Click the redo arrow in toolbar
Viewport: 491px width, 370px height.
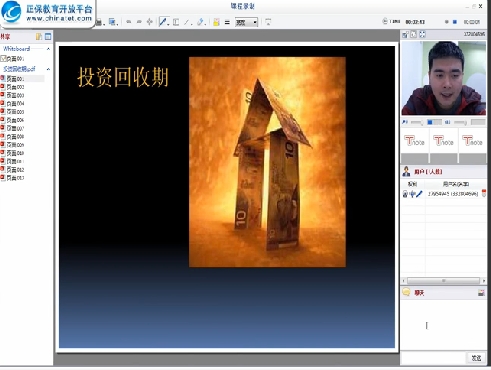139,22
